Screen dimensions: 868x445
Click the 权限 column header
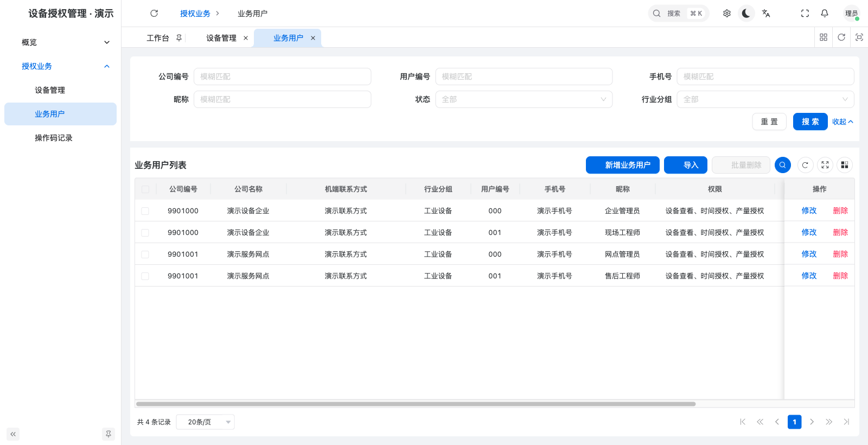[715, 189]
